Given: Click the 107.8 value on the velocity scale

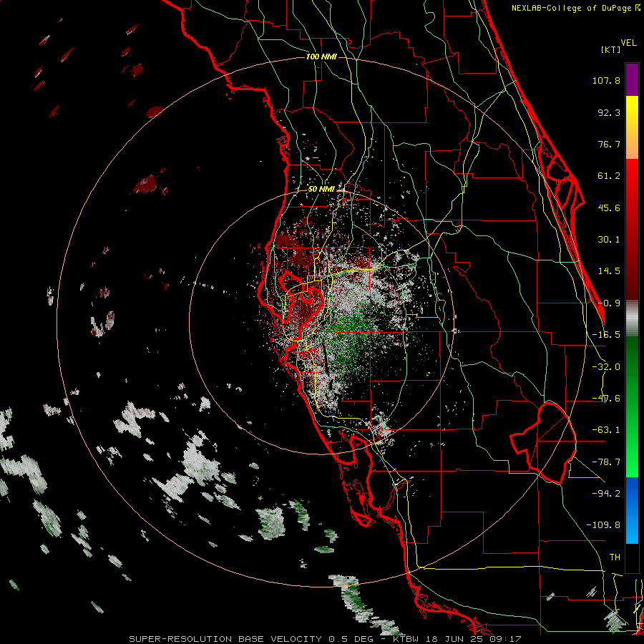Looking at the screenshot, I should [606, 80].
